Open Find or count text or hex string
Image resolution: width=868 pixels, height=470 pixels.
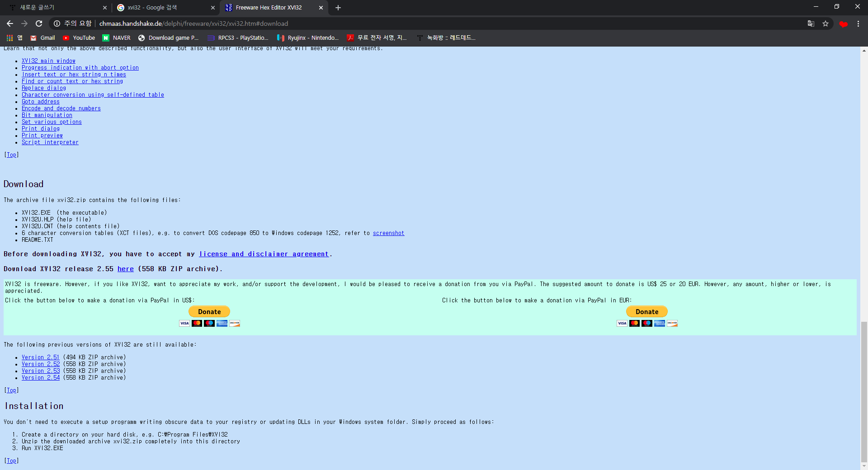(72, 81)
